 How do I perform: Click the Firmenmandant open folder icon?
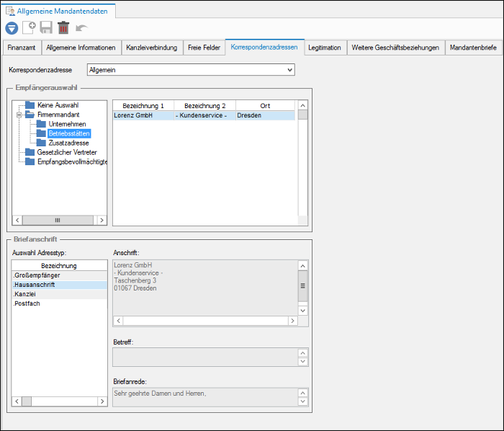30,115
